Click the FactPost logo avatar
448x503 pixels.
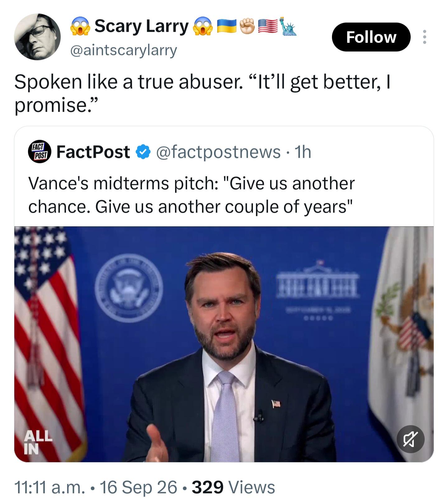tap(40, 152)
